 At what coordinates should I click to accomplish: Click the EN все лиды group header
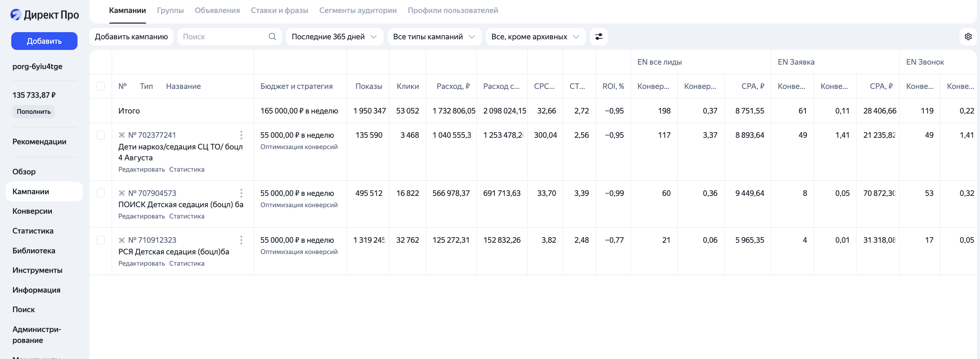tap(659, 62)
